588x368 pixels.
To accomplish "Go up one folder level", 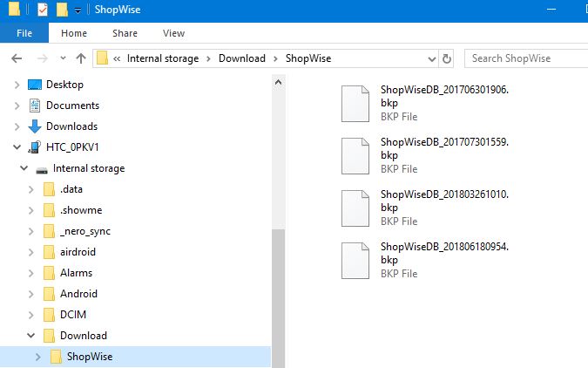I will tap(81, 58).
